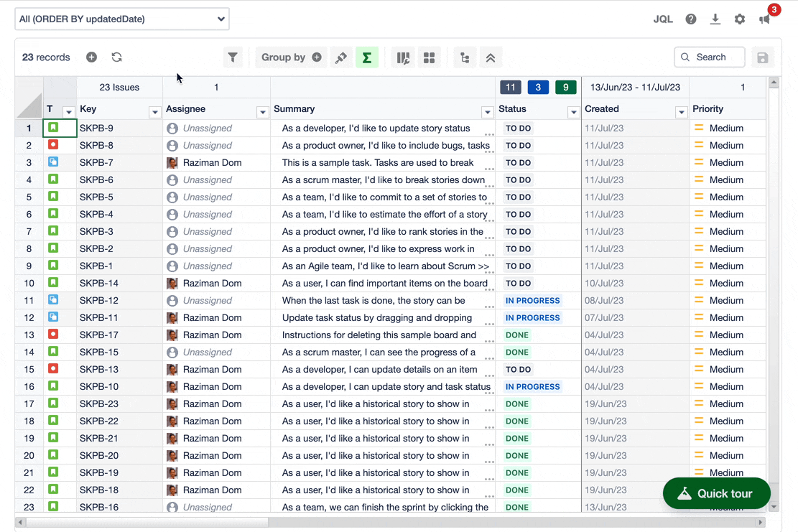Click the Priority column header

(708, 109)
